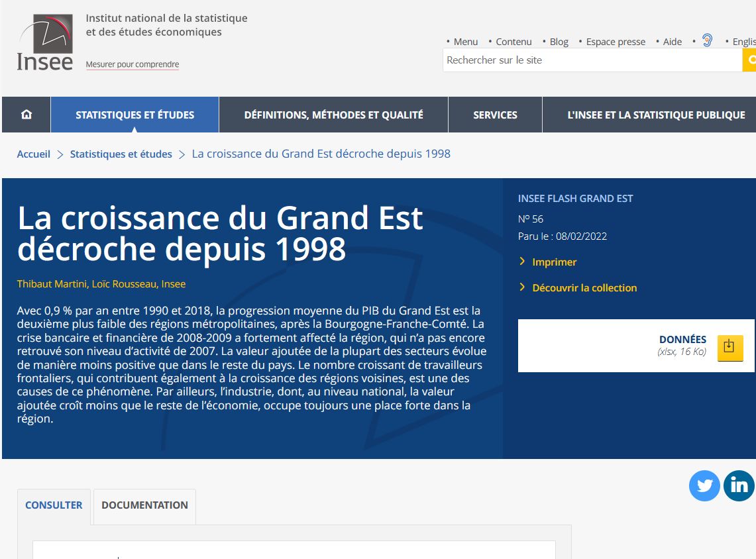
Task: Open Définitions, méthodes et qualité menu
Action: pyautogui.click(x=334, y=115)
